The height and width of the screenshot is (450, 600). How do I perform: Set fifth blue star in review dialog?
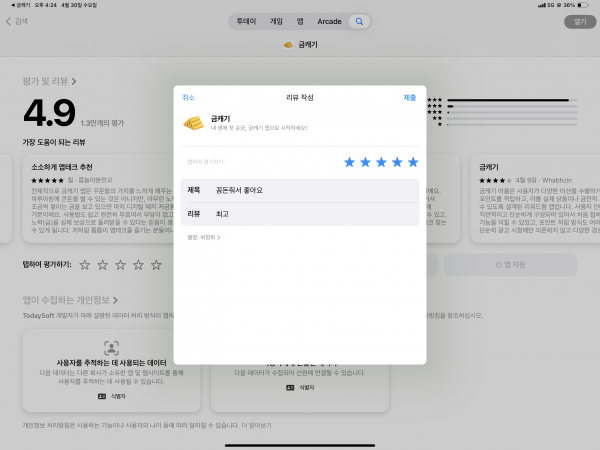413,162
